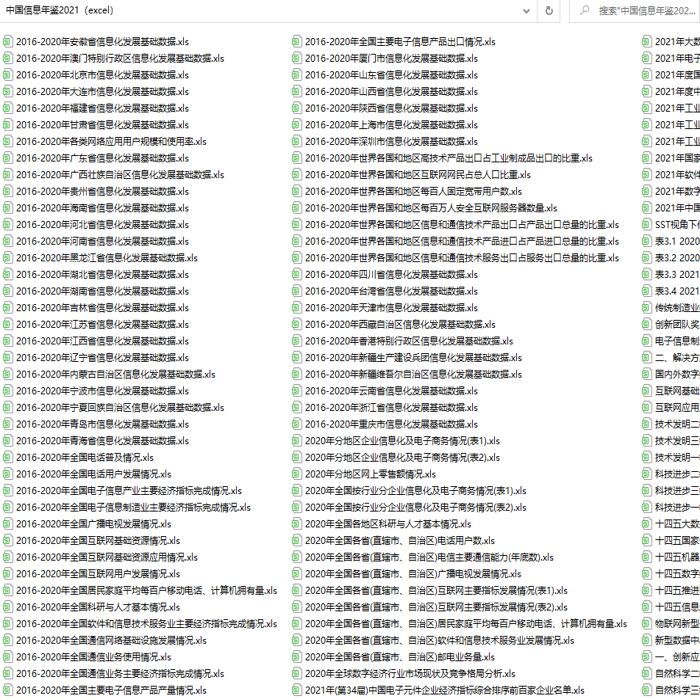Select 2016-2020年世界各国和地区每百人固定宽带用户数.xls
The height and width of the screenshot is (700, 700).
click(413, 192)
